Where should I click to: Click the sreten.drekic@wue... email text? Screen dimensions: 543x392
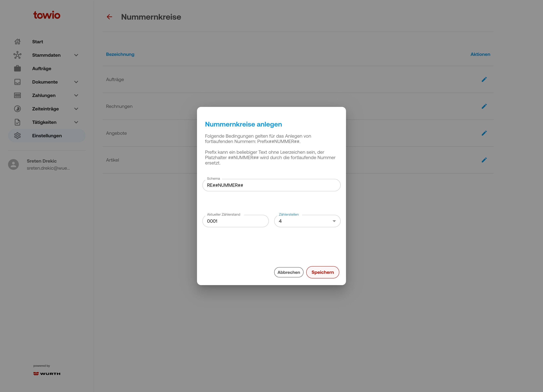(x=48, y=168)
